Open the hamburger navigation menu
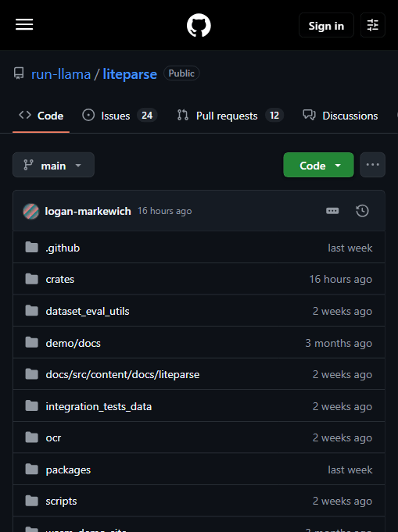This screenshot has height=532, width=398. click(24, 25)
